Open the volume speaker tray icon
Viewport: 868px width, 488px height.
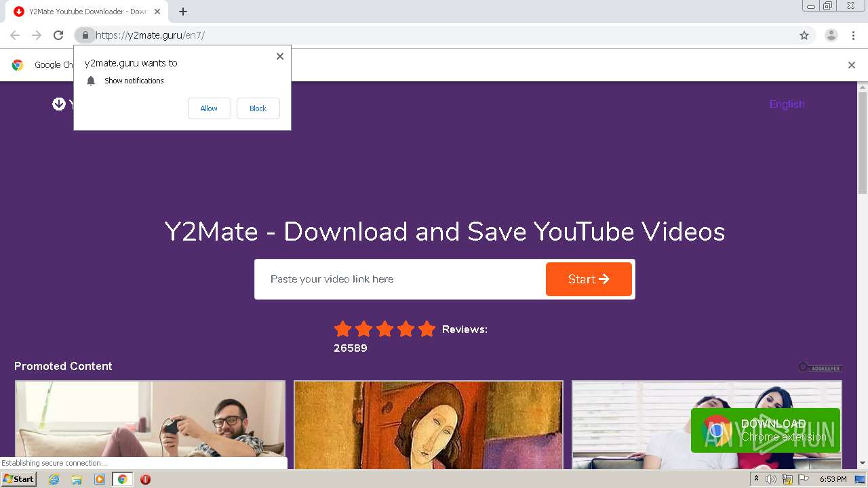tap(771, 479)
